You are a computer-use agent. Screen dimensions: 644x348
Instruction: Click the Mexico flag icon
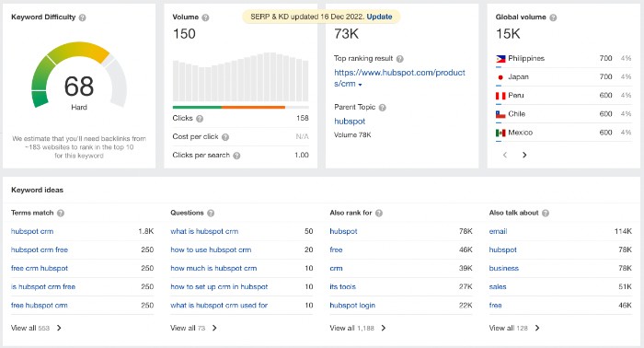(500, 133)
